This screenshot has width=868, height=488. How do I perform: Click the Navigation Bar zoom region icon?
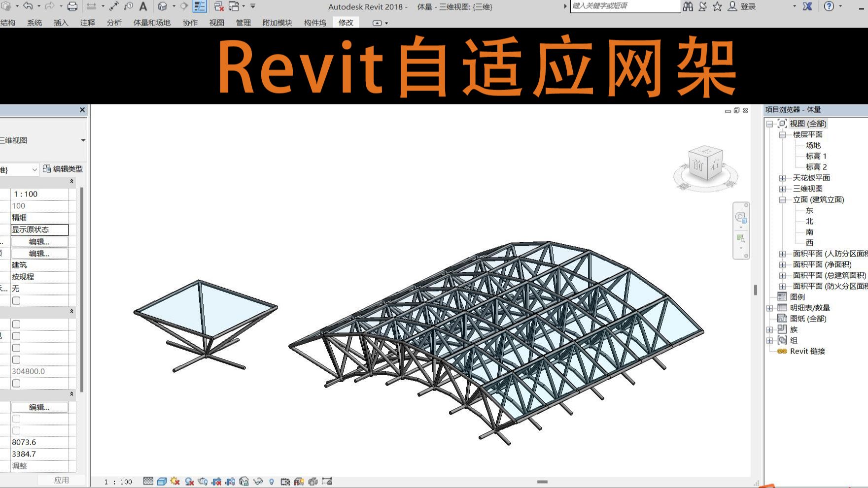tap(741, 239)
